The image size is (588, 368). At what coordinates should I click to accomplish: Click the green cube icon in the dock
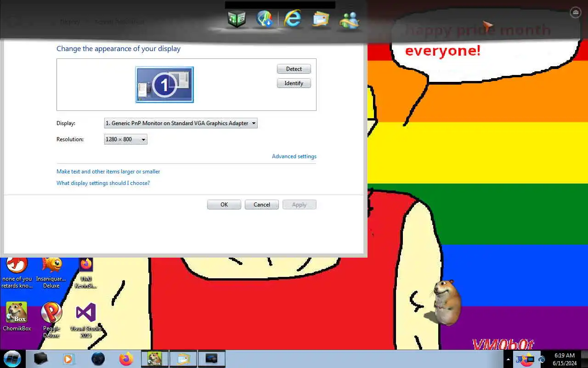point(237,19)
